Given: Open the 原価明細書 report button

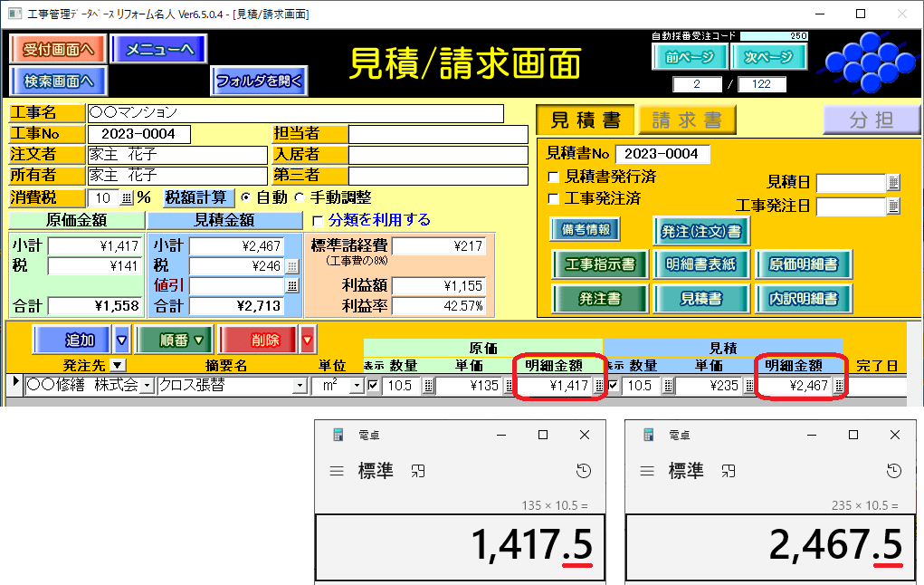Looking at the screenshot, I should 804,265.
